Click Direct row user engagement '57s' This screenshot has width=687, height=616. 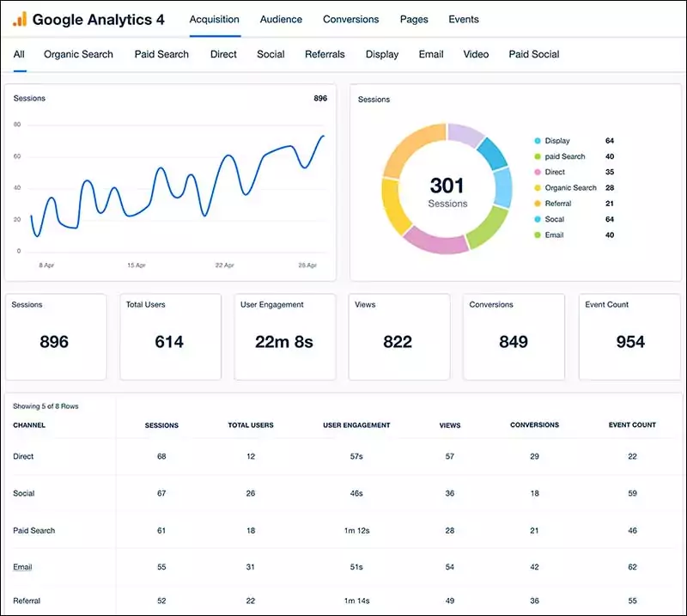(x=356, y=456)
